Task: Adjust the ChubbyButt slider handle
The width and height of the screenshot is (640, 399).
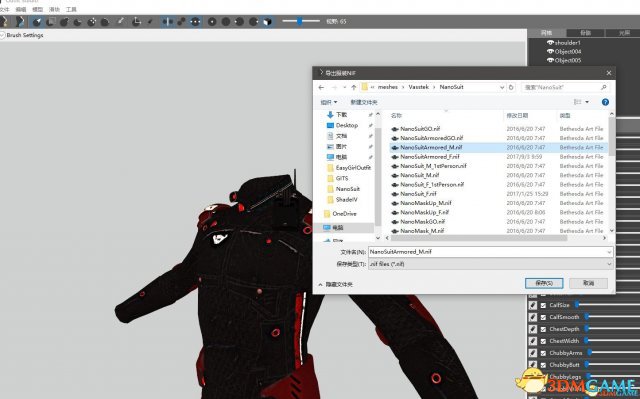Action: coord(587,364)
